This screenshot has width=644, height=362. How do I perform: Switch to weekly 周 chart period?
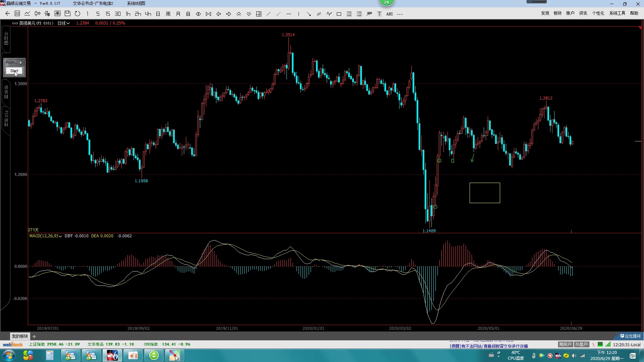[x=168, y=14]
